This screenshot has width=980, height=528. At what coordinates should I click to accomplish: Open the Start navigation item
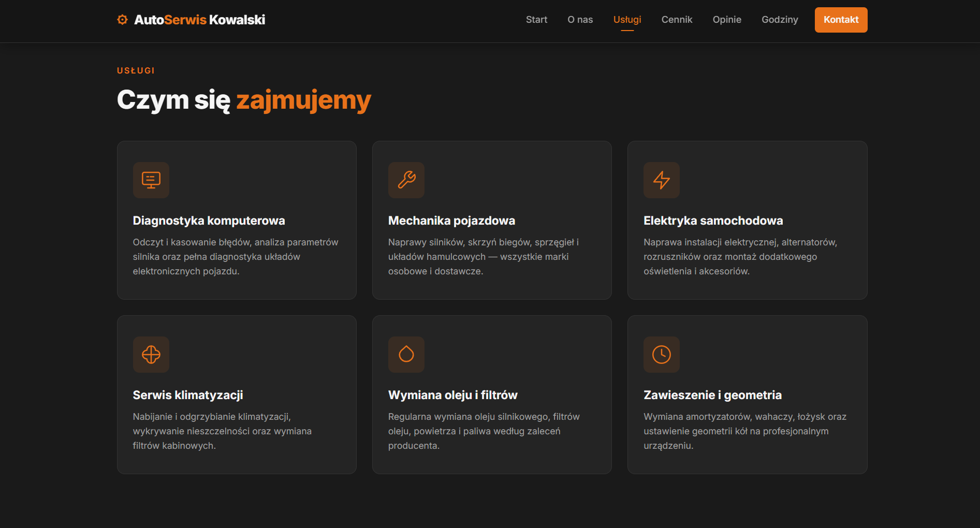pyautogui.click(x=536, y=20)
